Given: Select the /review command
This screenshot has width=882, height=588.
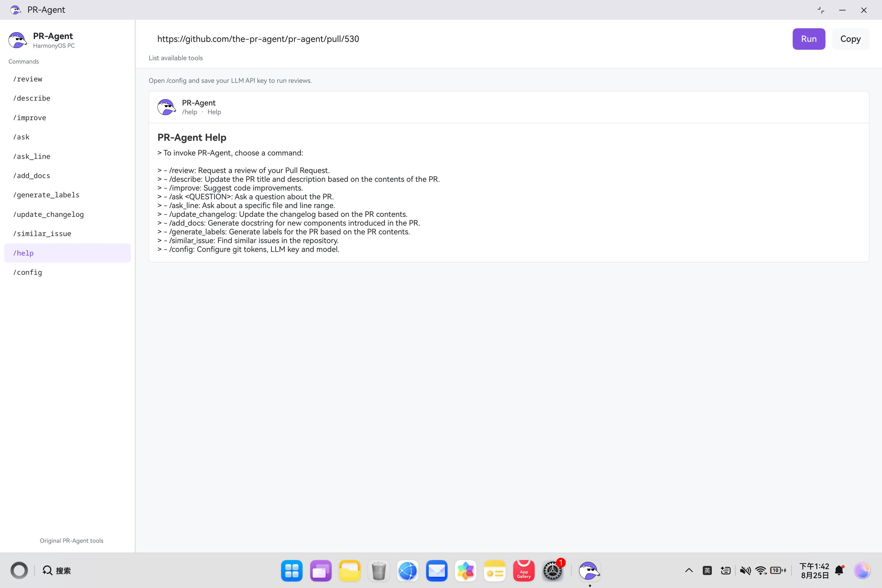Looking at the screenshot, I should point(68,79).
